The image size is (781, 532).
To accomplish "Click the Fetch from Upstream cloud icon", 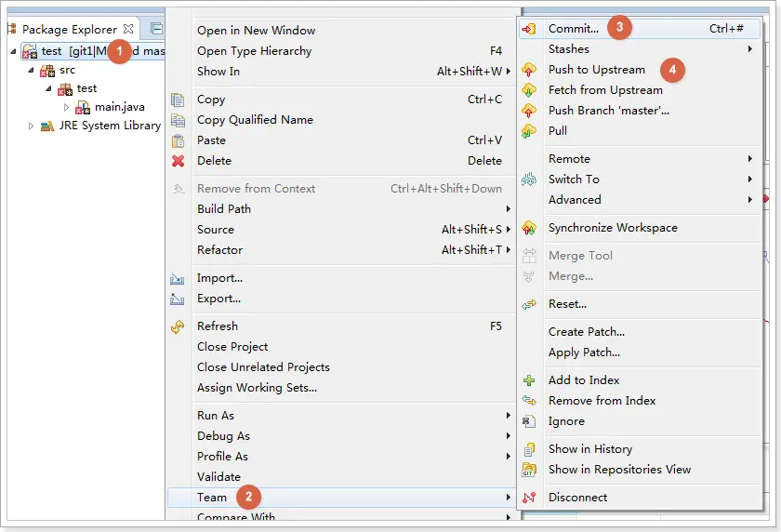I will (528, 90).
